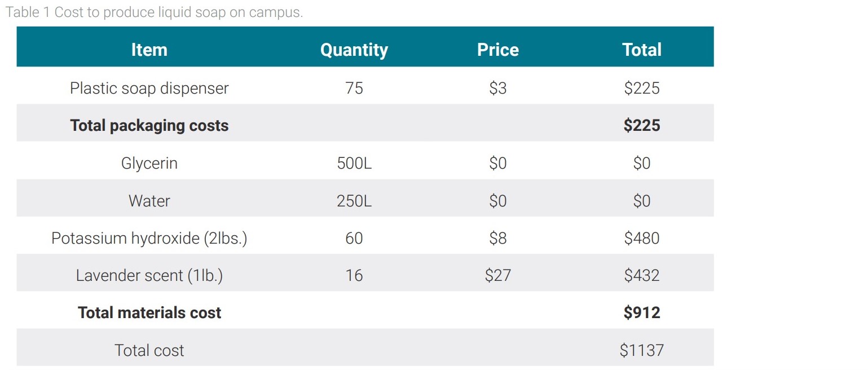868x370 pixels.
Task: Click the bold $912 materials total
Action: pos(641,312)
